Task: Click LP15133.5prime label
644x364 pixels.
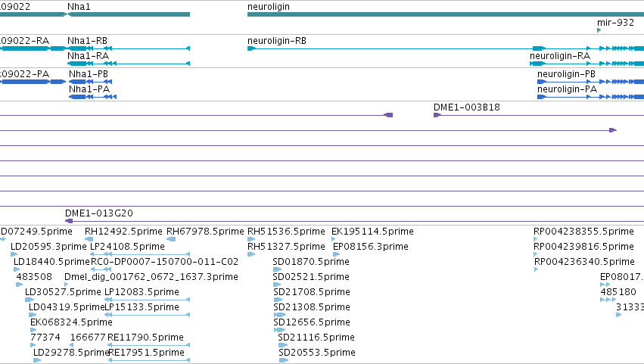Action: pos(142,307)
